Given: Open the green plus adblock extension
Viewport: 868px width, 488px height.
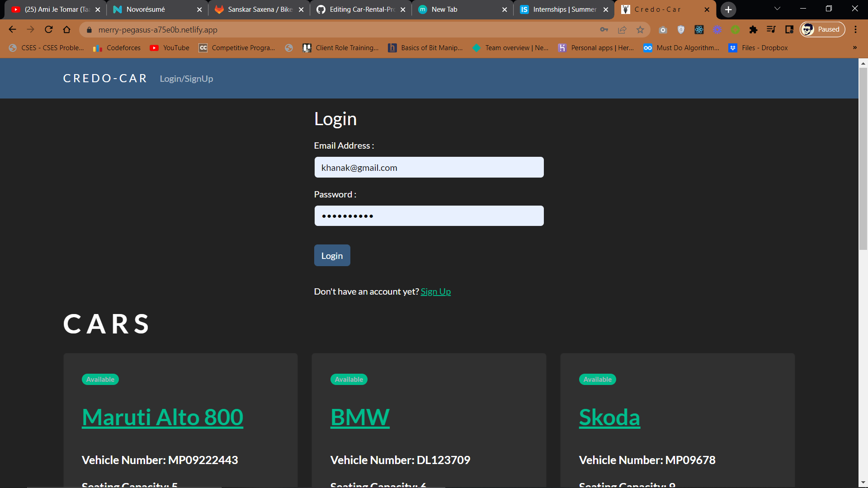Looking at the screenshot, I should (735, 30).
